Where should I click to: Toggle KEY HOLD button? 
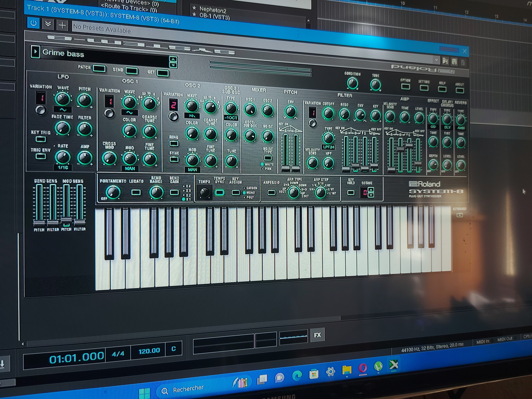click(351, 193)
